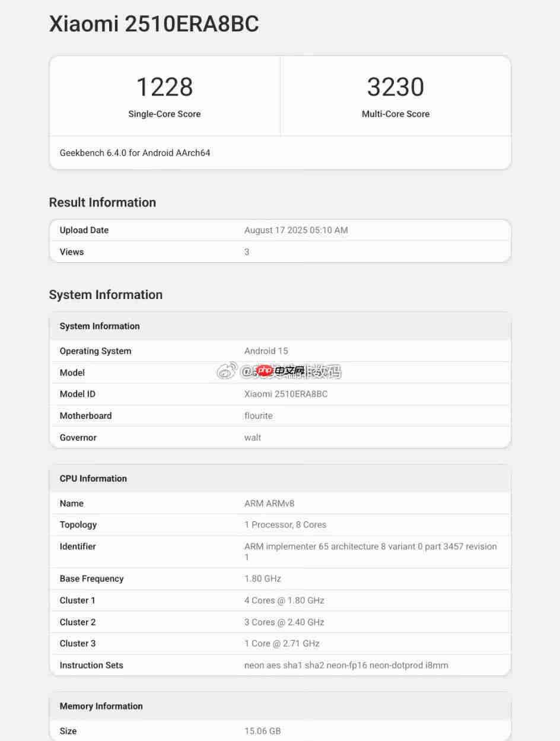Open the Memory Information section header
Screen dimensions: 560x741
pos(101,706)
